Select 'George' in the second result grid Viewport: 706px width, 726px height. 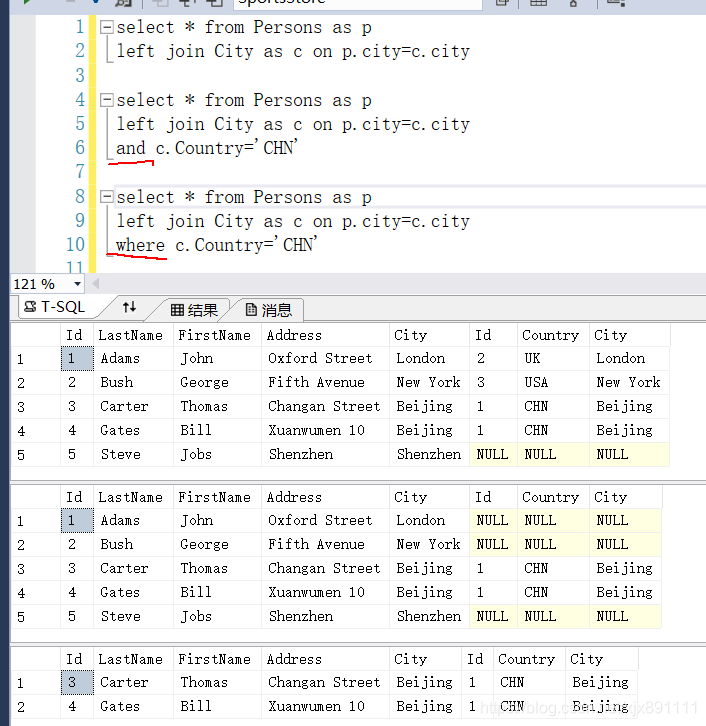(217, 544)
